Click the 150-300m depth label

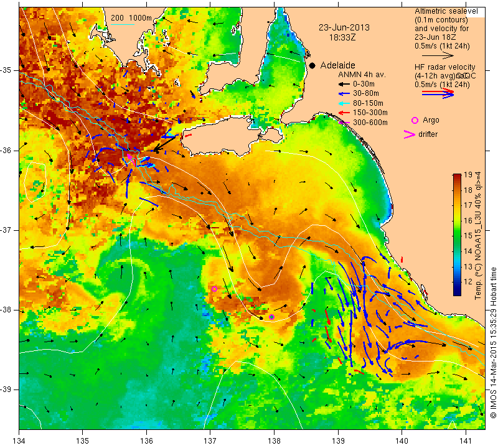click(x=370, y=113)
